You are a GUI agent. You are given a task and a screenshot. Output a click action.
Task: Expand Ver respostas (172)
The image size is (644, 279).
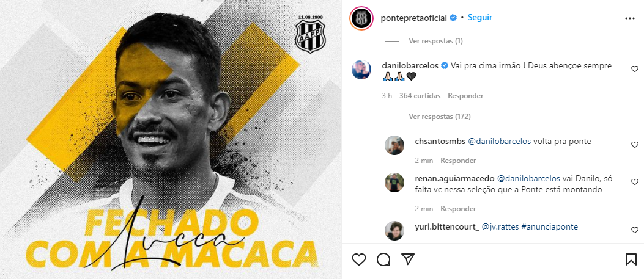click(x=440, y=117)
